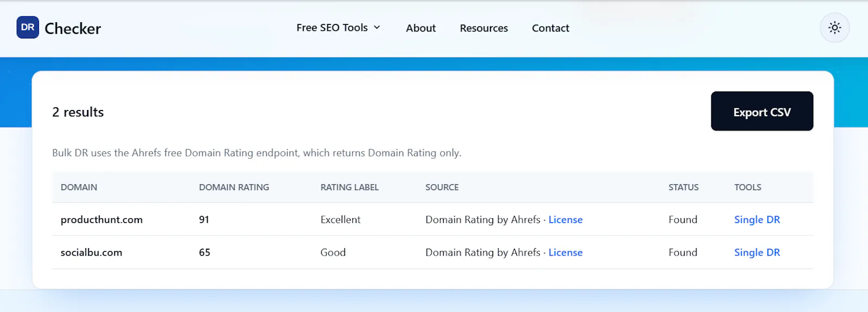Viewport: 868px width, 312px height.
Task: Click the TOOLS column header
Action: point(748,187)
